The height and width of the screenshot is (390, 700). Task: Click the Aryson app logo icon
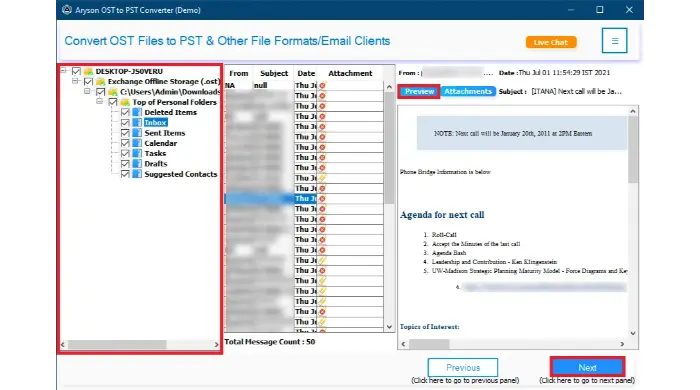point(67,10)
